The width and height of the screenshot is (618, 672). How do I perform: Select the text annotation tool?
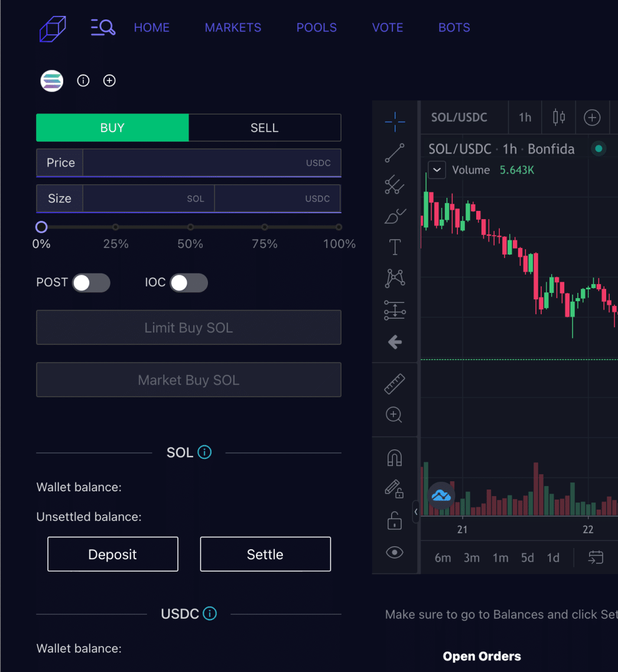point(394,247)
